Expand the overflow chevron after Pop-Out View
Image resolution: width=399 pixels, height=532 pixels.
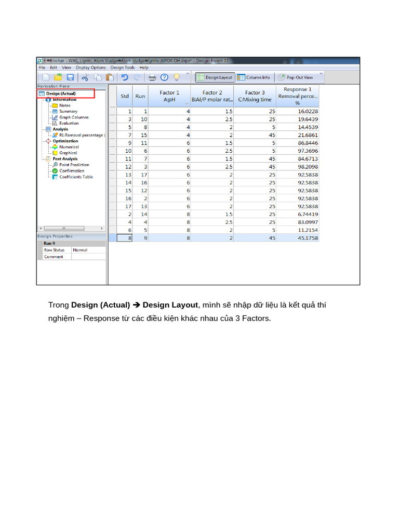[321, 74]
